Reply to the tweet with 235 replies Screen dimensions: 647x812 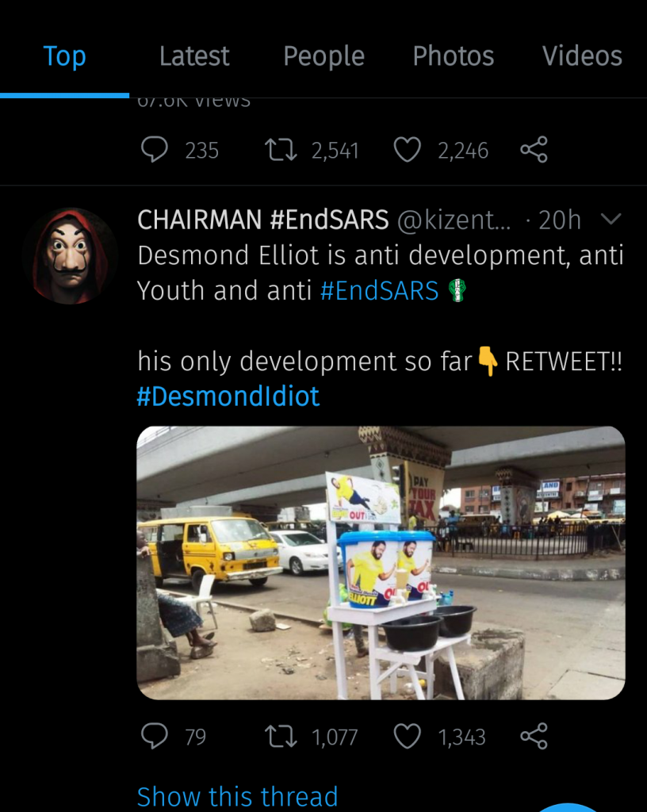(x=155, y=150)
